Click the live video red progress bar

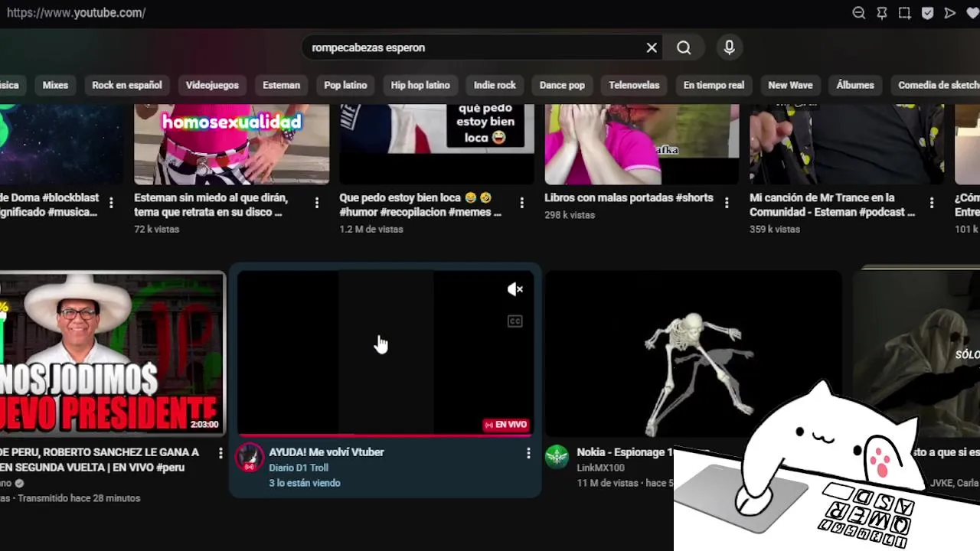coord(385,435)
